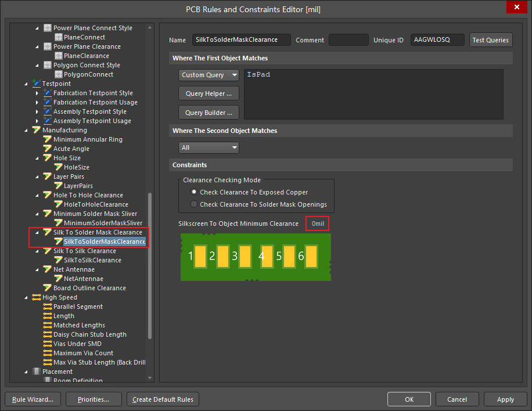532x411 pixels.
Task: Enable Check Clearance To Exposed Copper
Action: tap(193, 192)
